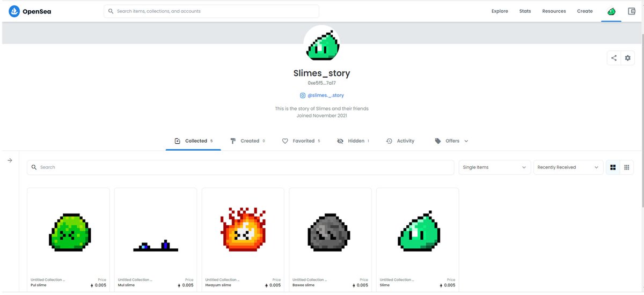This screenshot has width=644, height=295.
Task: Click Untitled Collection link on Pul slime
Action: (x=48, y=280)
